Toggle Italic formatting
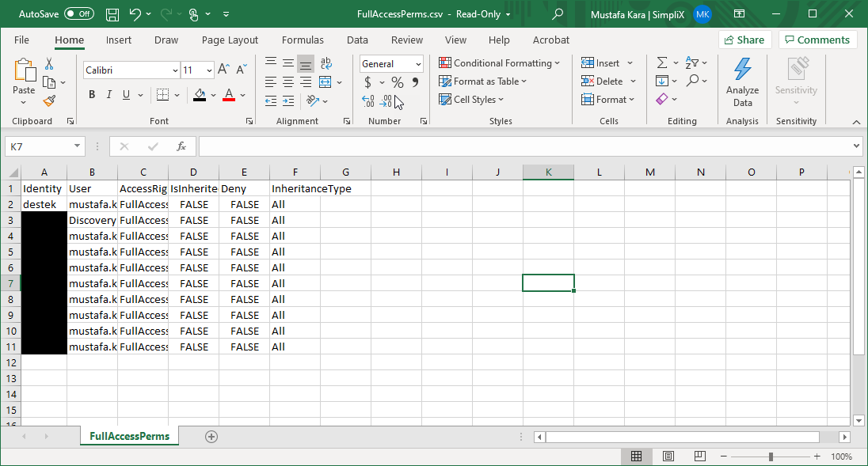Image resolution: width=868 pixels, height=466 pixels. click(109, 95)
